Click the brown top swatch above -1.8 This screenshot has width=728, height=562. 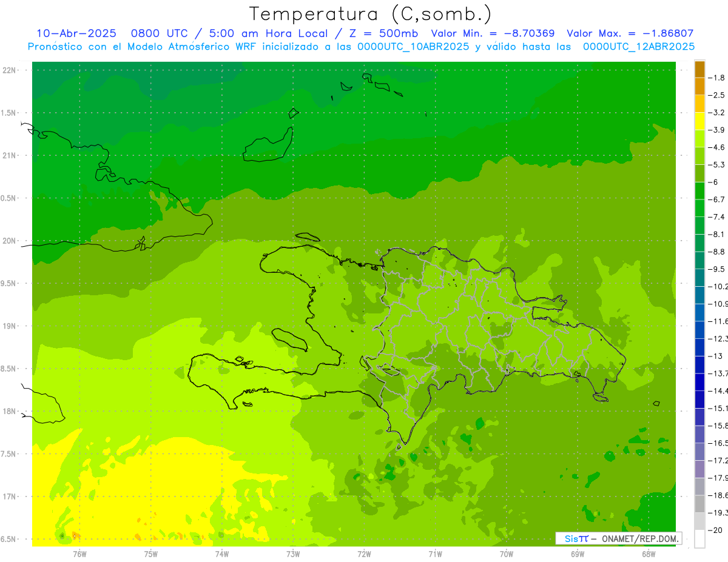click(699, 69)
